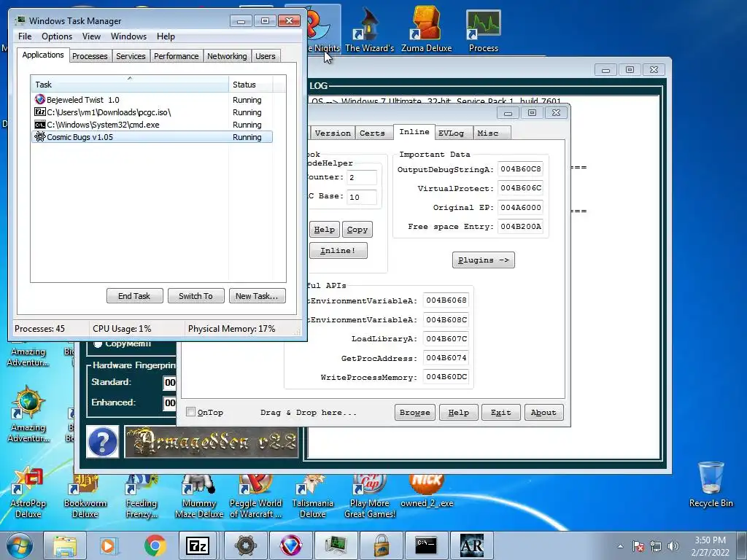Launch Windows Media Player from taskbar

coord(108,545)
